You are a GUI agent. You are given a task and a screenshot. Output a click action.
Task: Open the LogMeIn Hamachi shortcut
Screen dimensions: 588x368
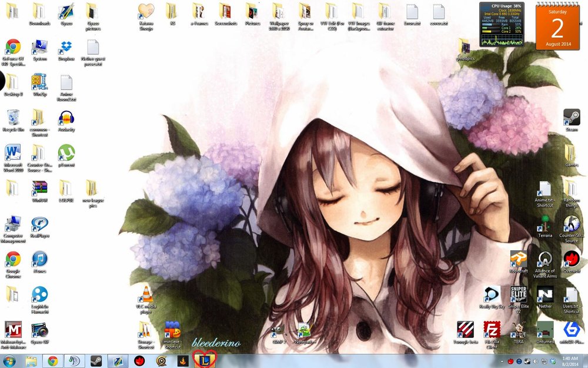coord(39,300)
